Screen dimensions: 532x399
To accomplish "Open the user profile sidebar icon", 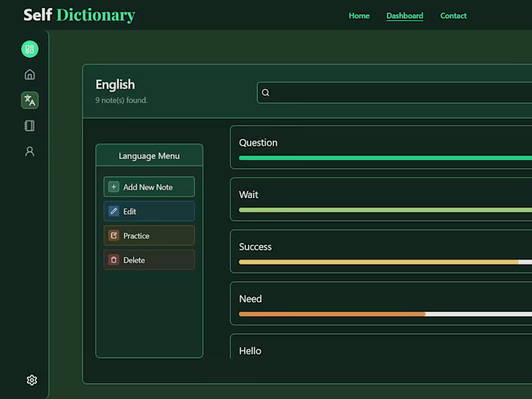I will 30,152.
